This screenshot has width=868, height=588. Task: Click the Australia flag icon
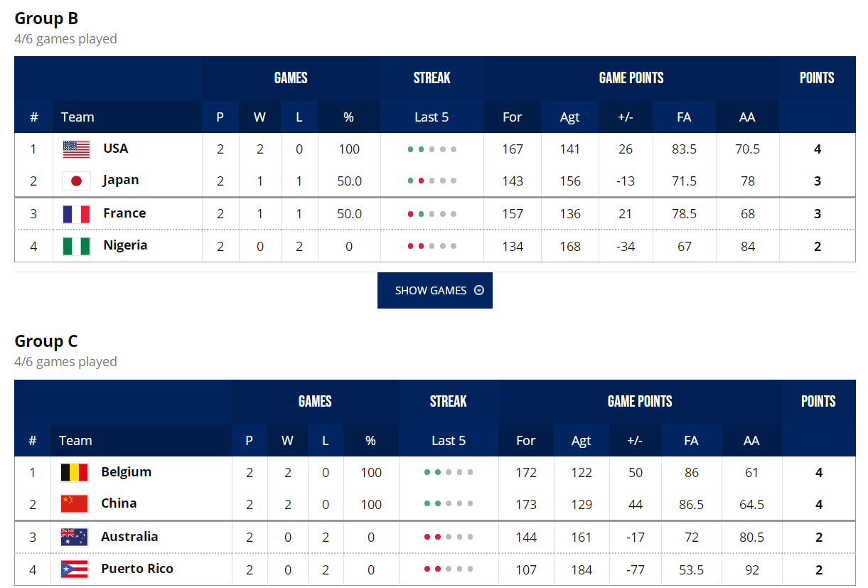coord(74,537)
